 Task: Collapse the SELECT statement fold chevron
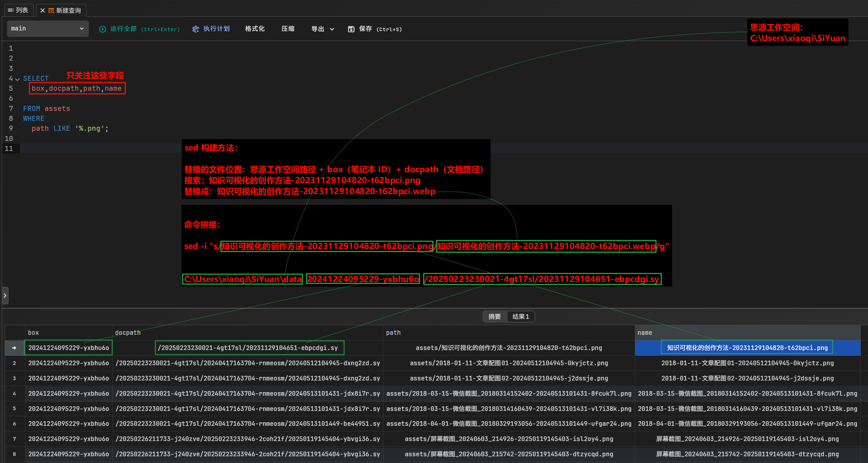coord(17,79)
